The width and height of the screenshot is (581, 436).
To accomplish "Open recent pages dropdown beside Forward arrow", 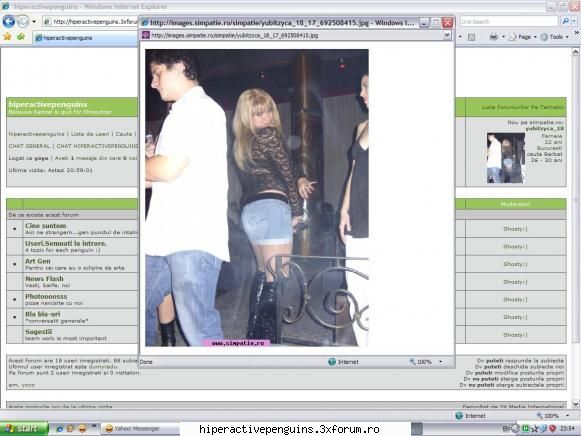I will (34, 21).
